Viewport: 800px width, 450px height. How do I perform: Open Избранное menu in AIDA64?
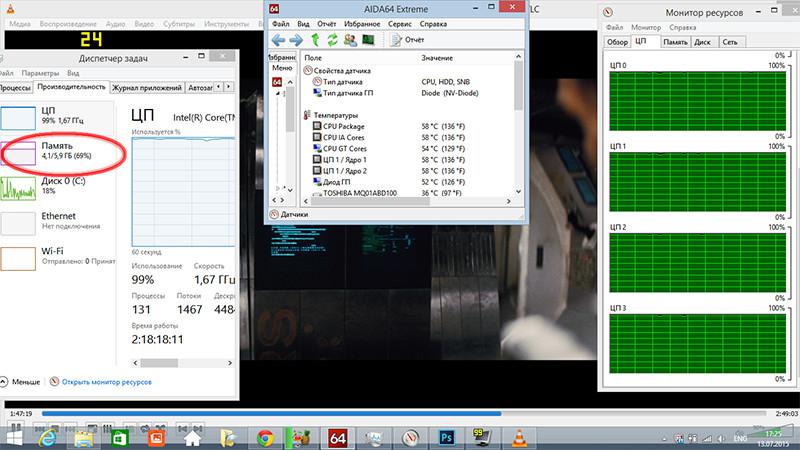coord(362,24)
